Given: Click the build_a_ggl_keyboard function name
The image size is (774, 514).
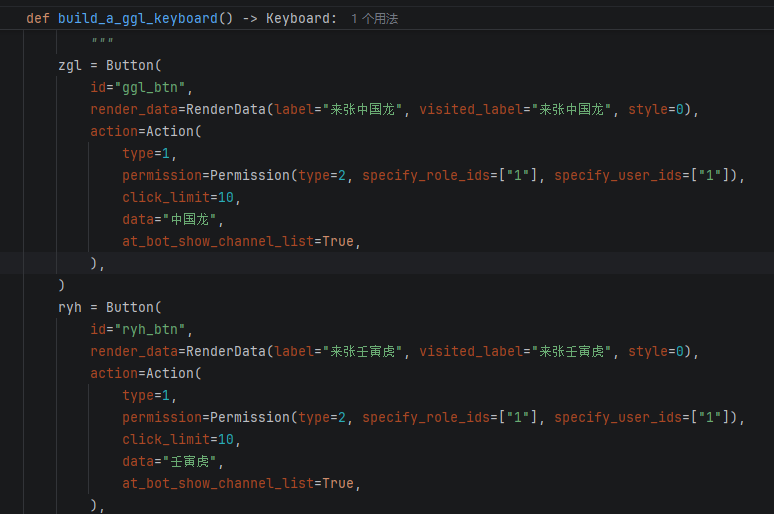Looking at the screenshot, I should [x=138, y=19].
